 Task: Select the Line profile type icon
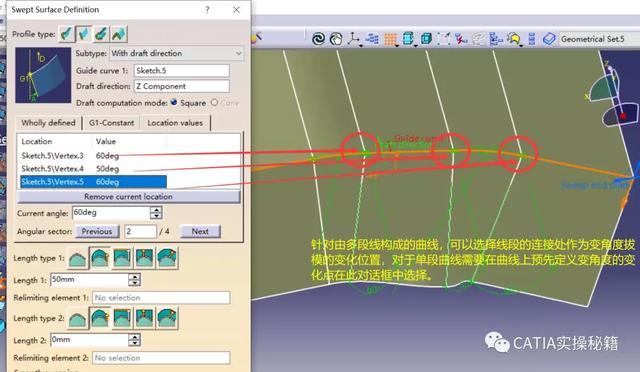point(84,34)
